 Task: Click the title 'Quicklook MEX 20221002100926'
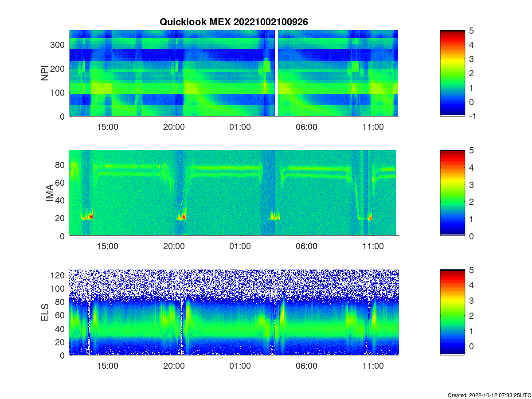click(x=234, y=22)
